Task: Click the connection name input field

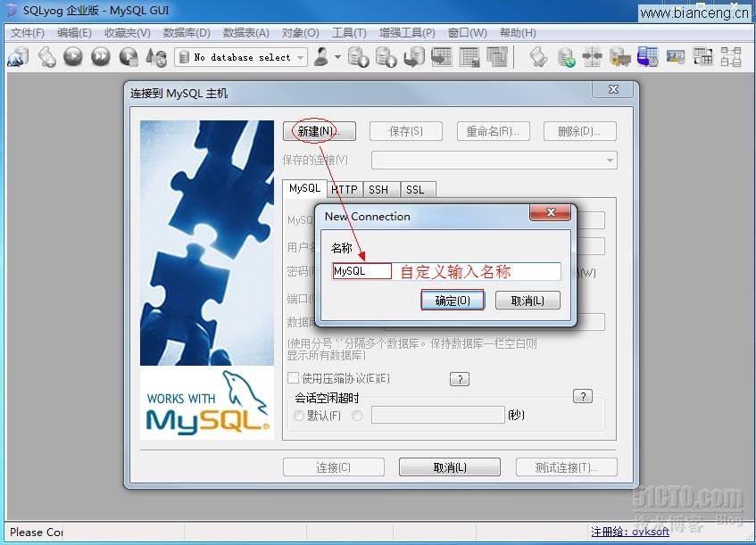Action: [446, 271]
